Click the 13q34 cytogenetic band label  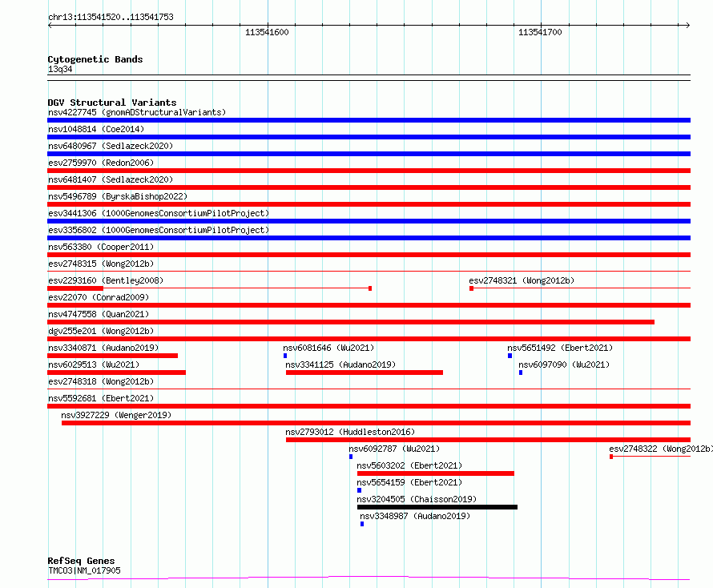60,69
